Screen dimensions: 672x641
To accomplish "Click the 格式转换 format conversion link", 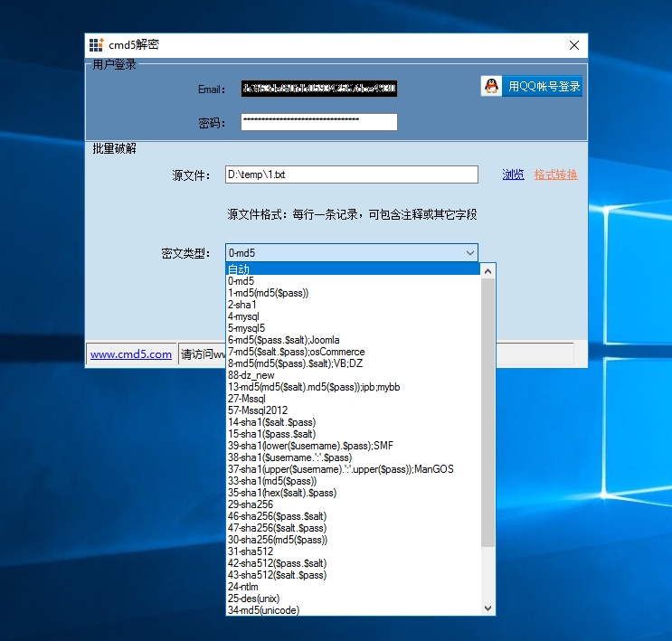I will pos(555,174).
